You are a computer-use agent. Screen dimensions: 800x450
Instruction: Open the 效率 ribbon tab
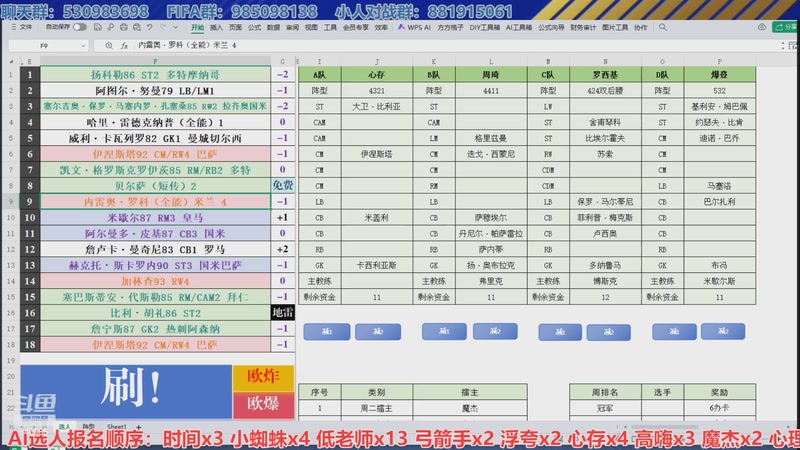coord(381,28)
